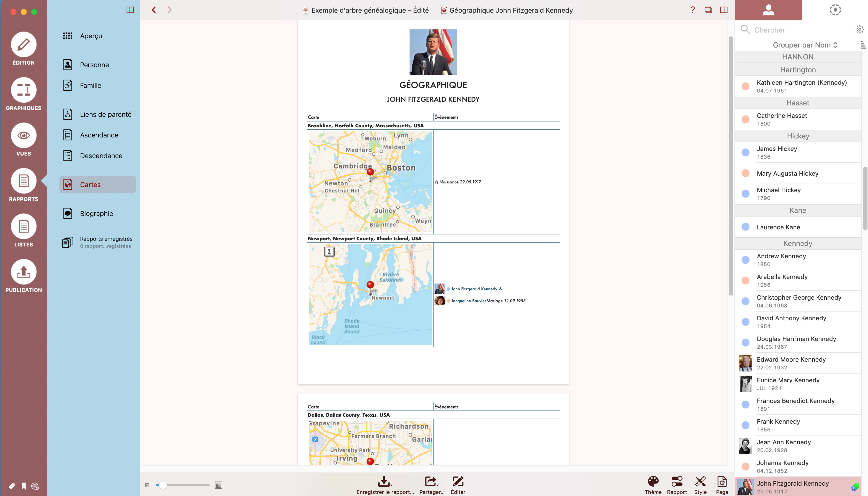Open the Publication section
This screenshot has width=868, height=496.
pyautogui.click(x=24, y=276)
